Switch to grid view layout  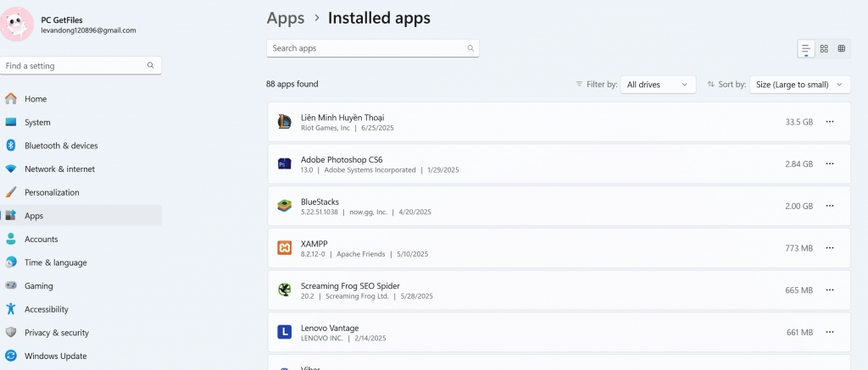(824, 48)
